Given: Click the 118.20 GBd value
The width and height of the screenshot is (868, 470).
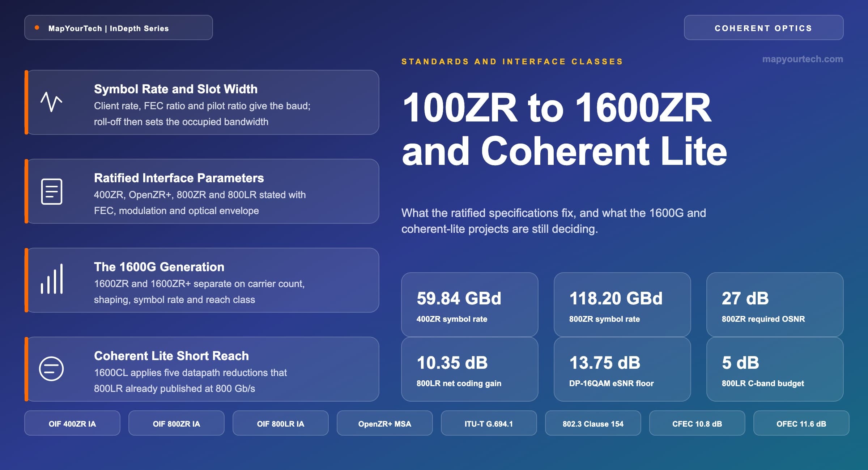Looking at the screenshot, I should click(x=616, y=299).
